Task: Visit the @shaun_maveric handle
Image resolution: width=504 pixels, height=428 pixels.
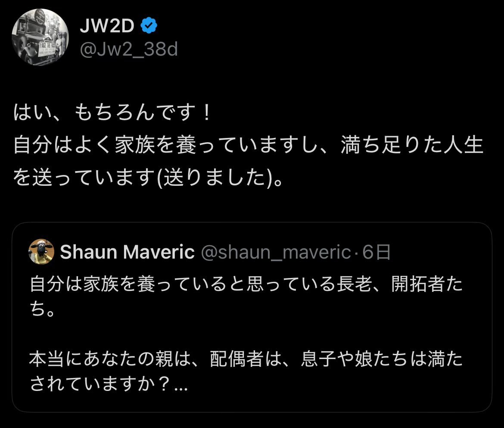Action: click(x=276, y=252)
